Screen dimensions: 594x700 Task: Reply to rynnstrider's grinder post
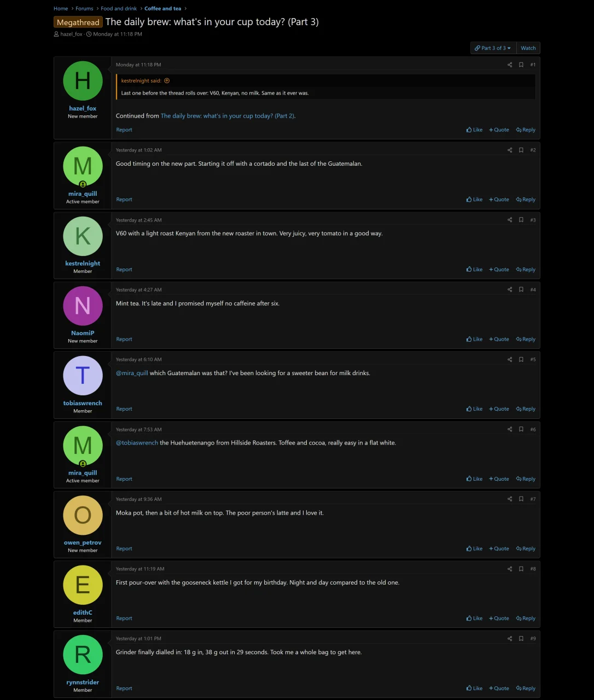pyautogui.click(x=526, y=689)
